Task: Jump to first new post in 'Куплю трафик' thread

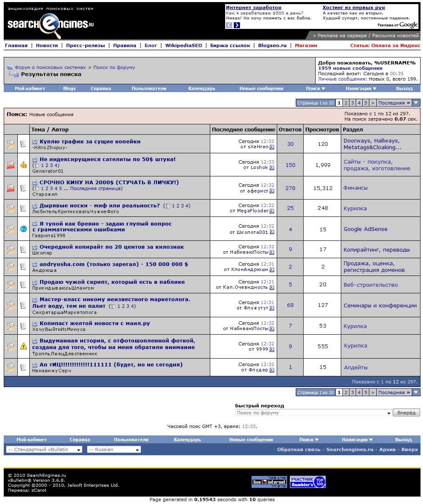Action: pyautogui.click(x=35, y=142)
